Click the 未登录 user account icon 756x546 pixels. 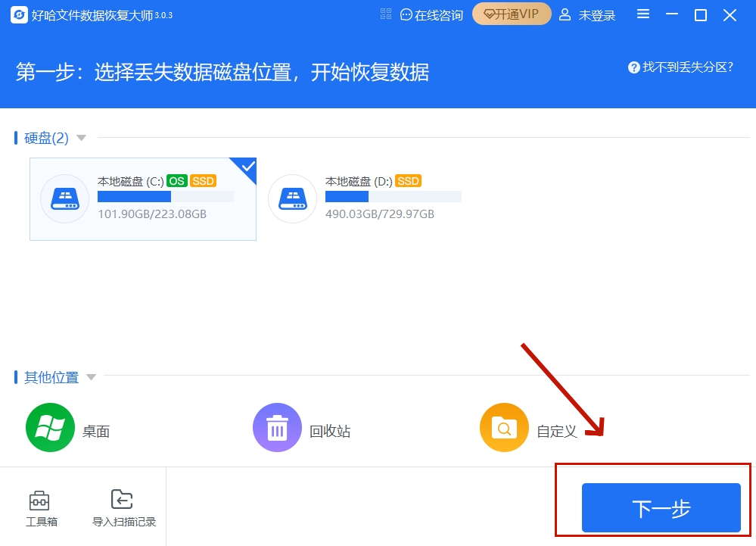tap(565, 14)
